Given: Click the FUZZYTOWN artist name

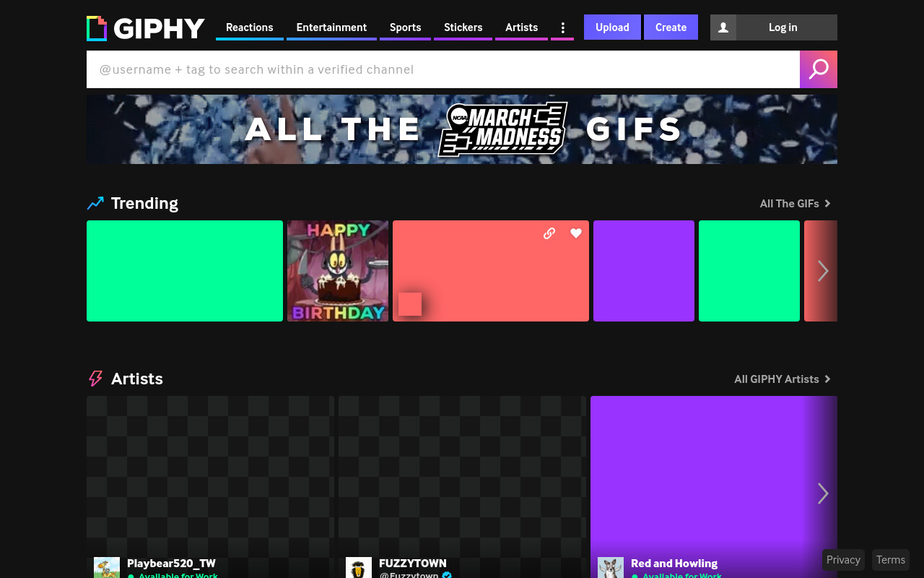Looking at the screenshot, I should [x=413, y=564].
